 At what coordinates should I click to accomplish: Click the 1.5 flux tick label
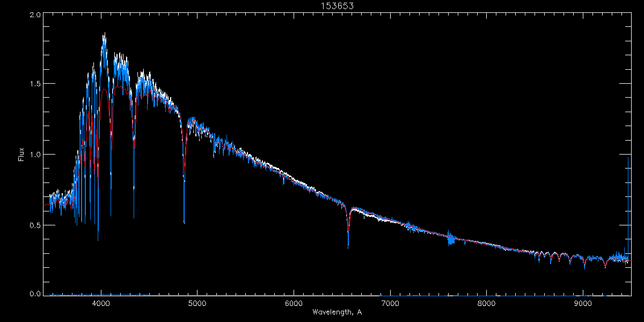[x=35, y=84]
